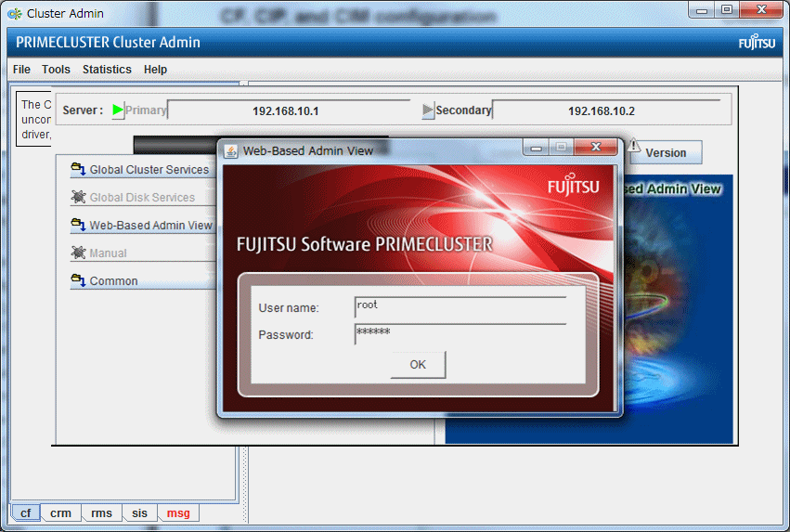Open the Help menu
Screen dimensions: 790x532
pyautogui.click(x=155, y=69)
